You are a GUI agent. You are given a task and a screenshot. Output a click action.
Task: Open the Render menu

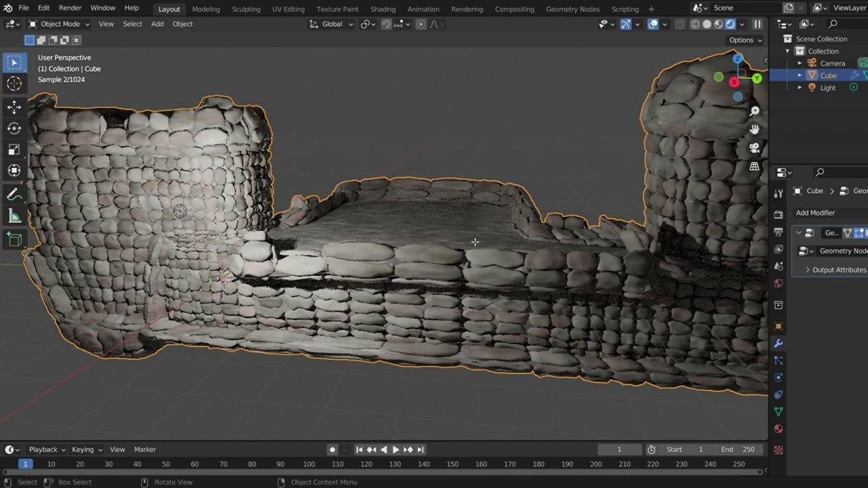(x=70, y=8)
